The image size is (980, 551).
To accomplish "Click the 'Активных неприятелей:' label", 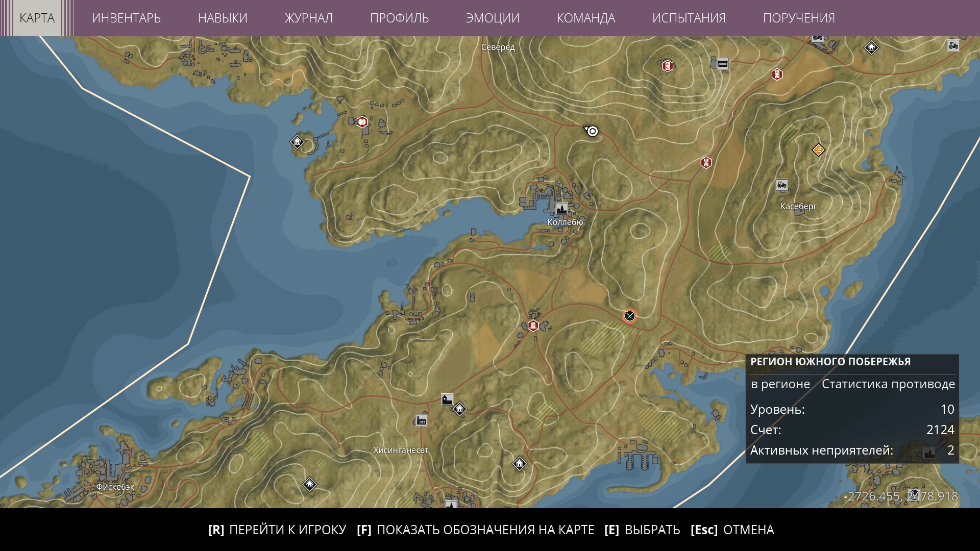I will tap(822, 450).
